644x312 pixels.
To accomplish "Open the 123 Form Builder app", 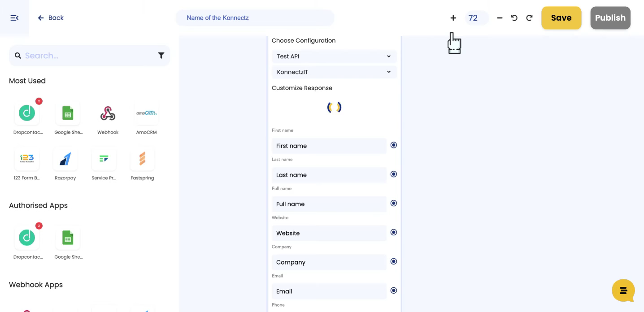I will point(27,159).
